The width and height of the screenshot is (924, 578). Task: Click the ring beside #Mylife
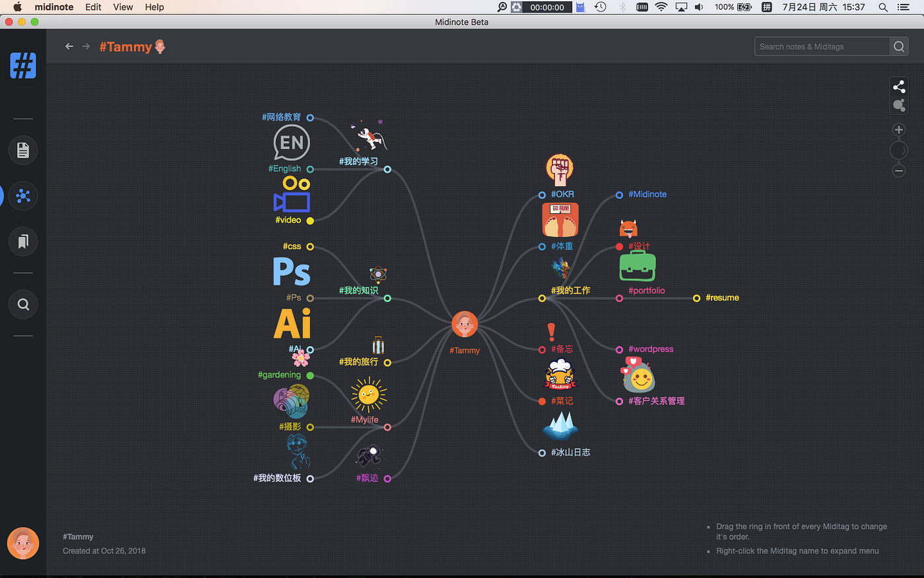click(x=387, y=427)
